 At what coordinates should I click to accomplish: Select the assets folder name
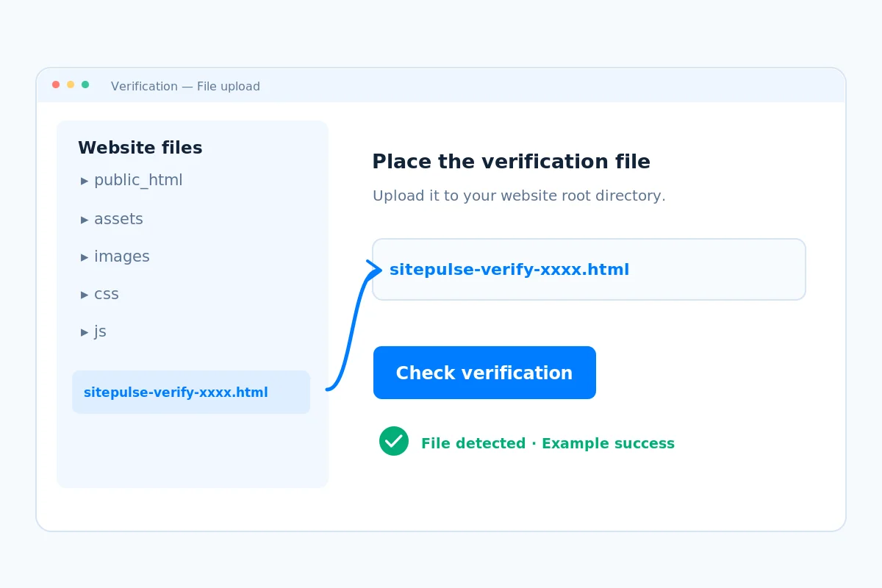click(118, 219)
